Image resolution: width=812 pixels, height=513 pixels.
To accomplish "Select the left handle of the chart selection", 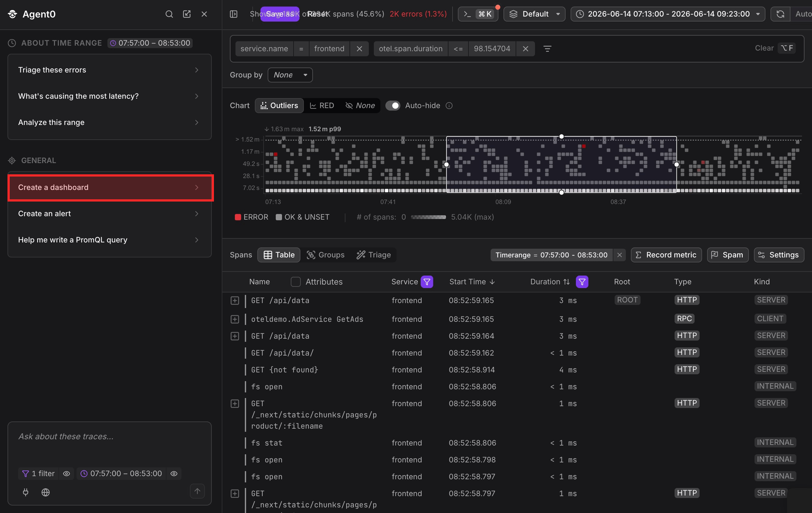I will 446,165.
